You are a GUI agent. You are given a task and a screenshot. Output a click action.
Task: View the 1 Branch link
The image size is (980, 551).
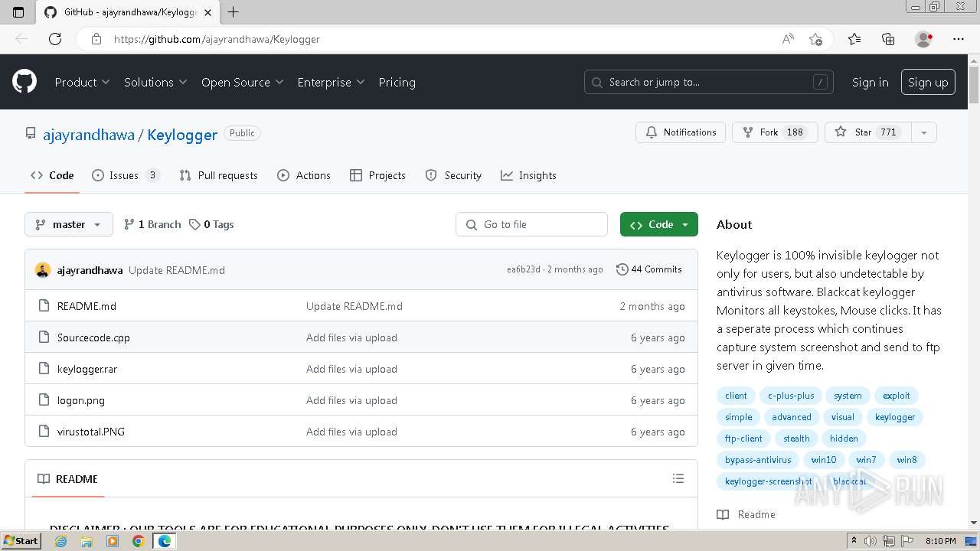(x=152, y=224)
